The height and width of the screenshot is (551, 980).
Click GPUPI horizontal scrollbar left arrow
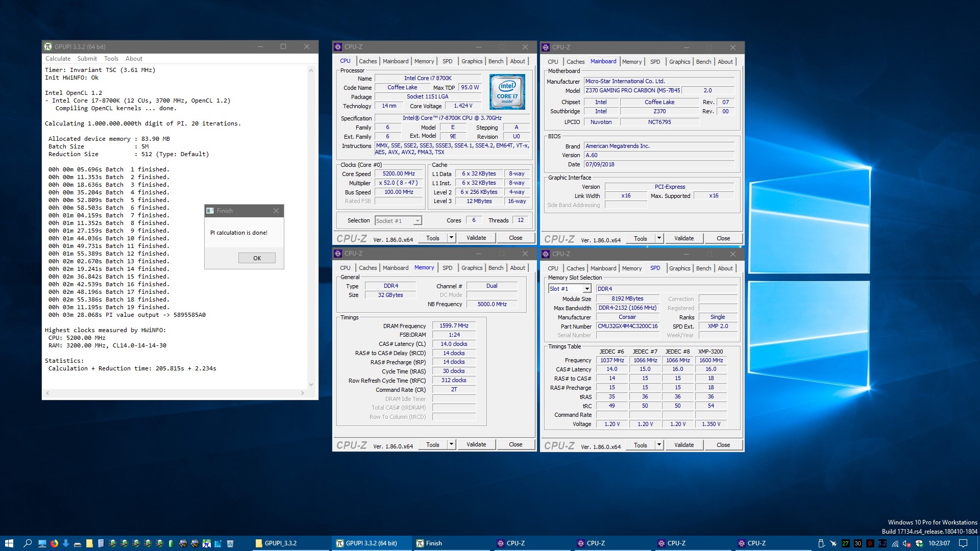[x=47, y=393]
